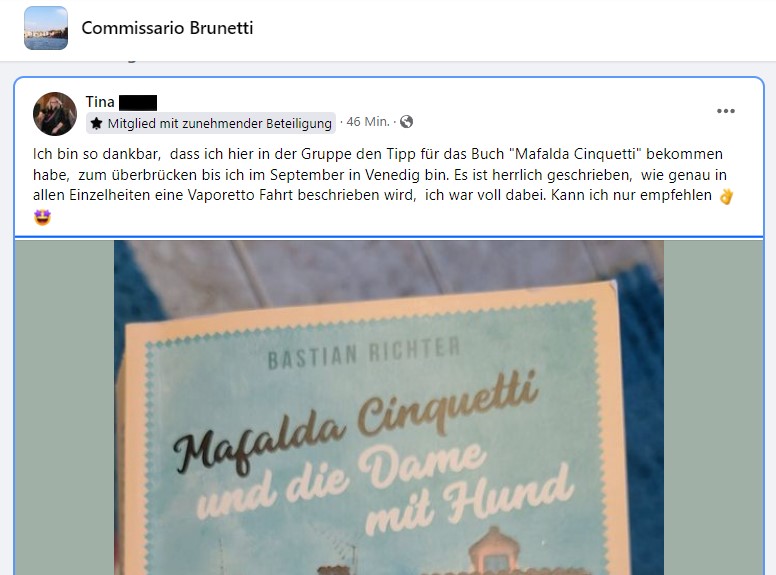Click the Commissario Brunetti group name
The height and width of the screenshot is (575, 776).
point(167,28)
